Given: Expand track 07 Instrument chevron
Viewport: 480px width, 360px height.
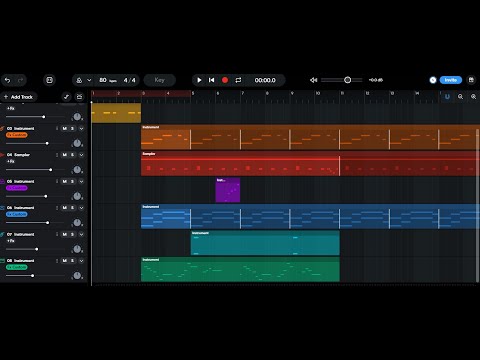Looking at the screenshot, I should pos(81,234).
